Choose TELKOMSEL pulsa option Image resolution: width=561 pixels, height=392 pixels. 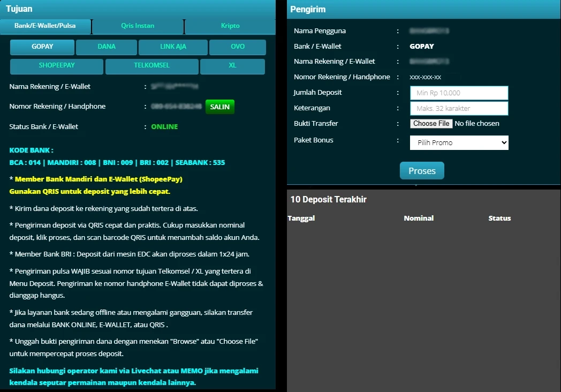(151, 66)
